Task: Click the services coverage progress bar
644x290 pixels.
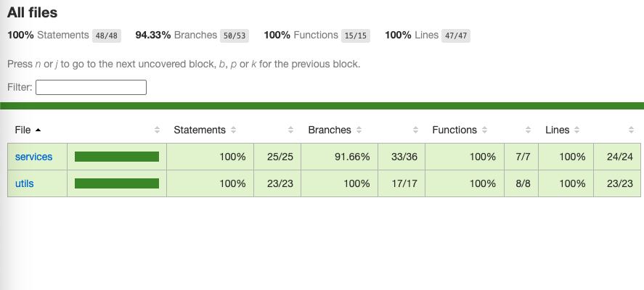Action: click(117, 157)
